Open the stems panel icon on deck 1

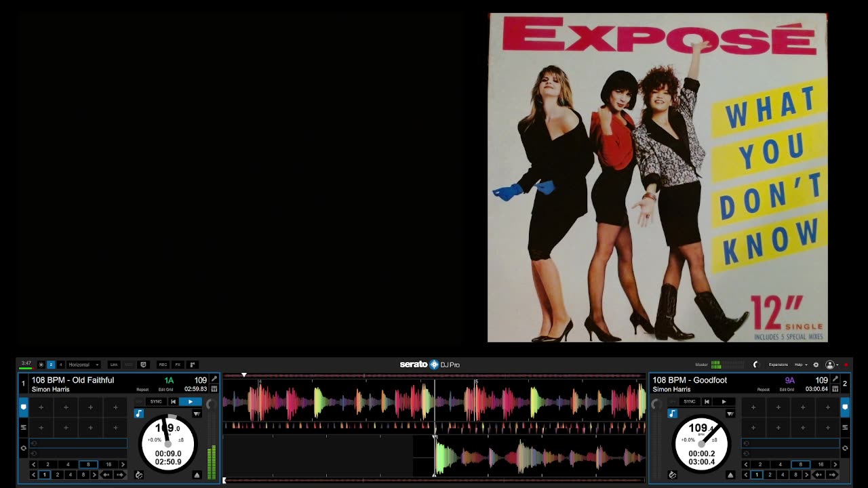tap(214, 389)
